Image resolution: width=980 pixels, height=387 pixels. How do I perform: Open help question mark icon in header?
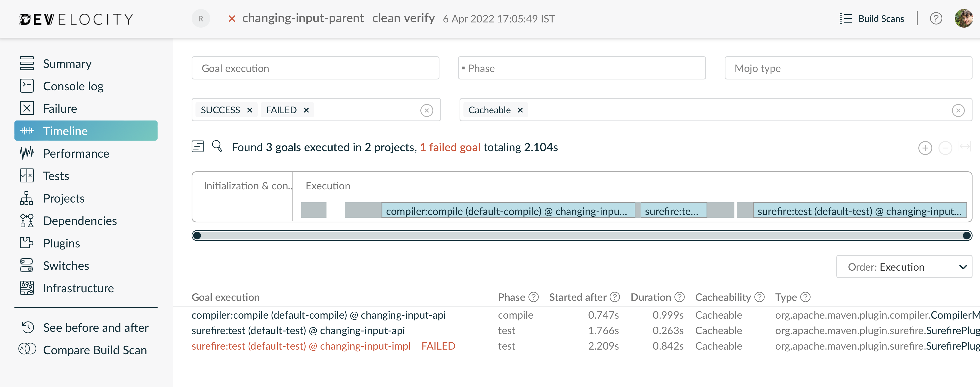[x=935, y=19]
